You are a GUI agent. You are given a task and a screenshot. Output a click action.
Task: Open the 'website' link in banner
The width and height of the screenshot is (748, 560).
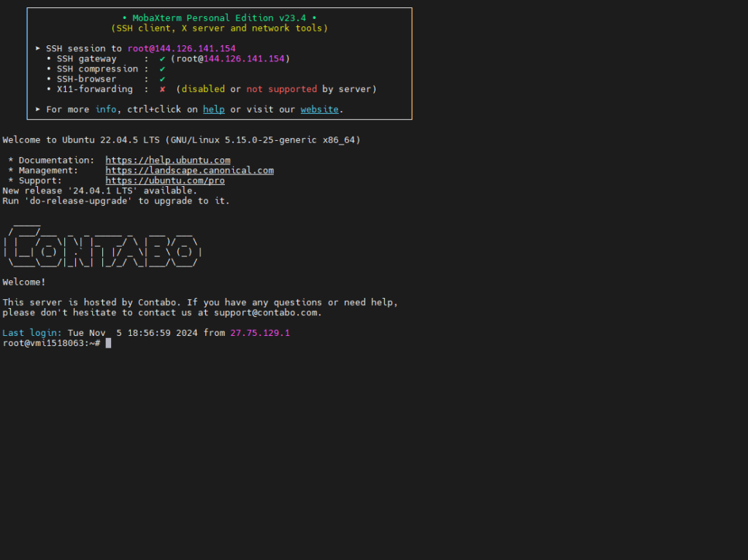319,110
